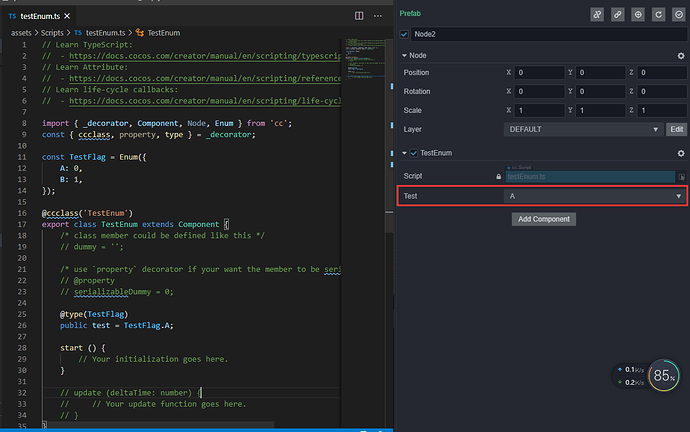The image size is (690, 432).
Task: Click the Rotation Y input field
Action: coord(600,92)
